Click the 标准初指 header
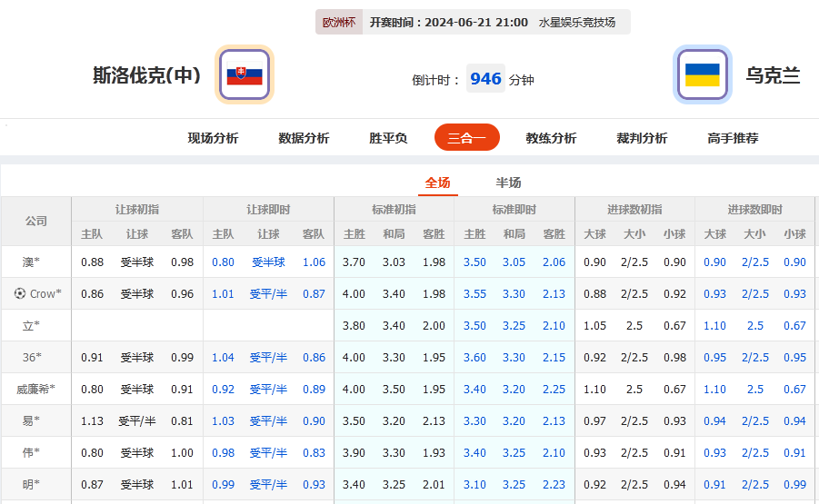This screenshot has height=504, width=819. pos(394,210)
